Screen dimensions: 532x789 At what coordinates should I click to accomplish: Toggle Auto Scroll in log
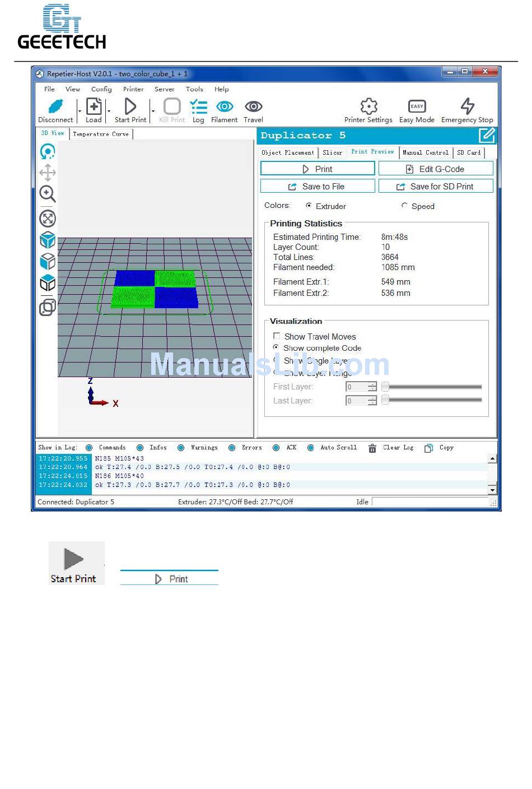pyautogui.click(x=310, y=448)
